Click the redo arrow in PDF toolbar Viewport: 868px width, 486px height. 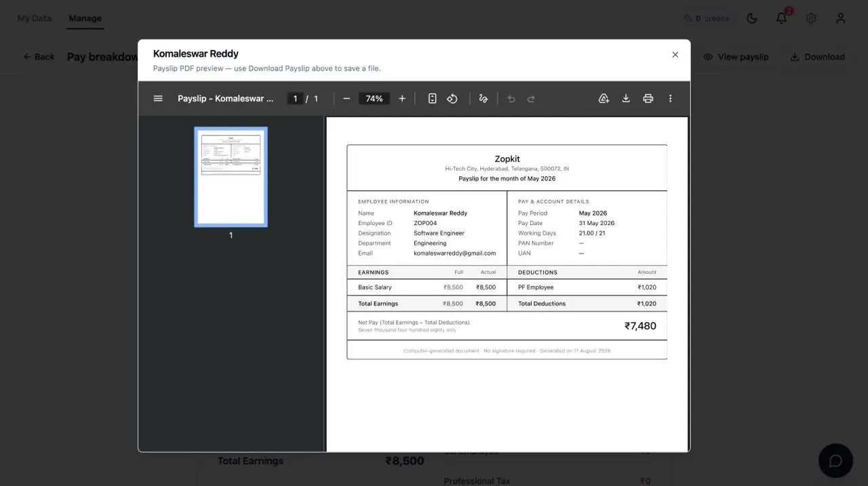pyautogui.click(x=531, y=98)
